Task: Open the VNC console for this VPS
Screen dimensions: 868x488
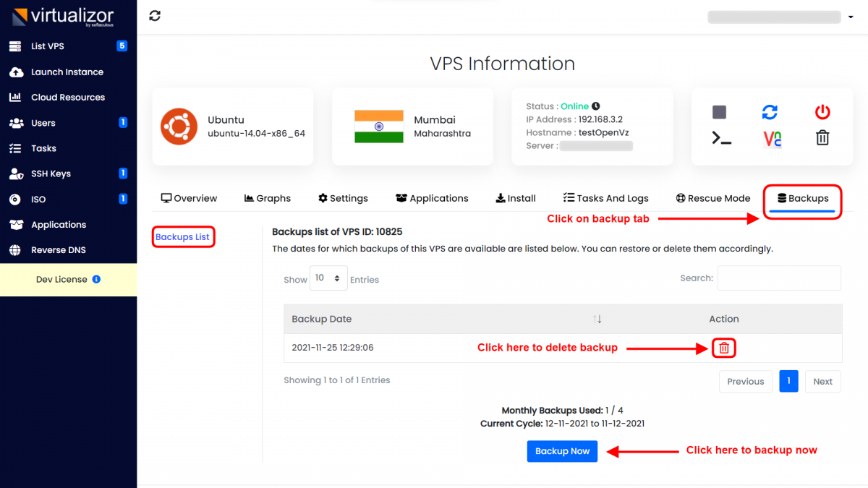Action: pyautogui.click(x=770, y=137)
